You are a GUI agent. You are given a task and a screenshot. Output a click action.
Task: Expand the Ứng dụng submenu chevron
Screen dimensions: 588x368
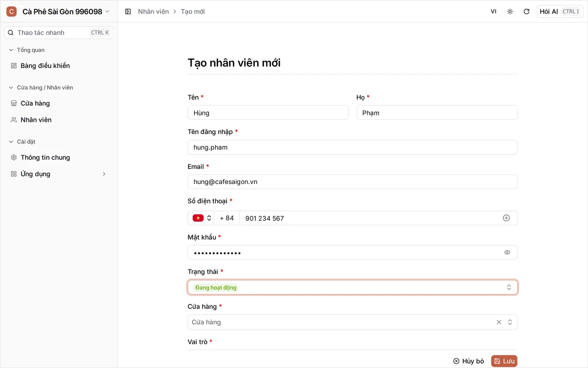104,174
